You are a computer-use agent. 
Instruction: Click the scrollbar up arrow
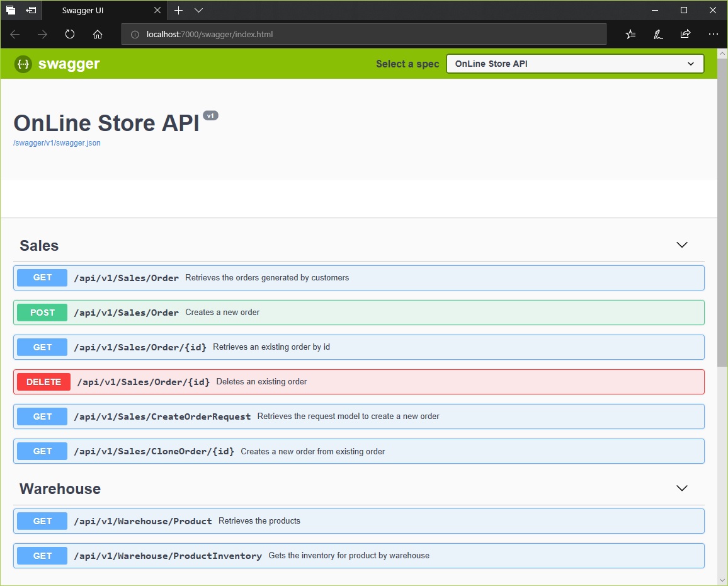pos(722,54)
